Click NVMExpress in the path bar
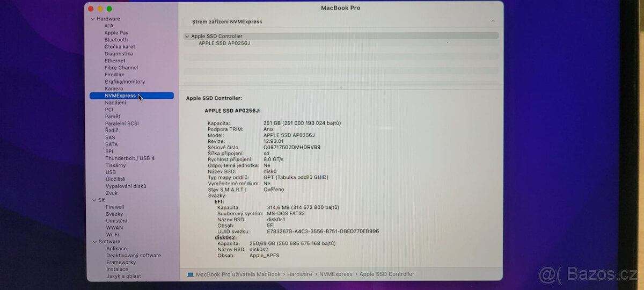Viewport: 644px width, 290px height. click(336, 274)
